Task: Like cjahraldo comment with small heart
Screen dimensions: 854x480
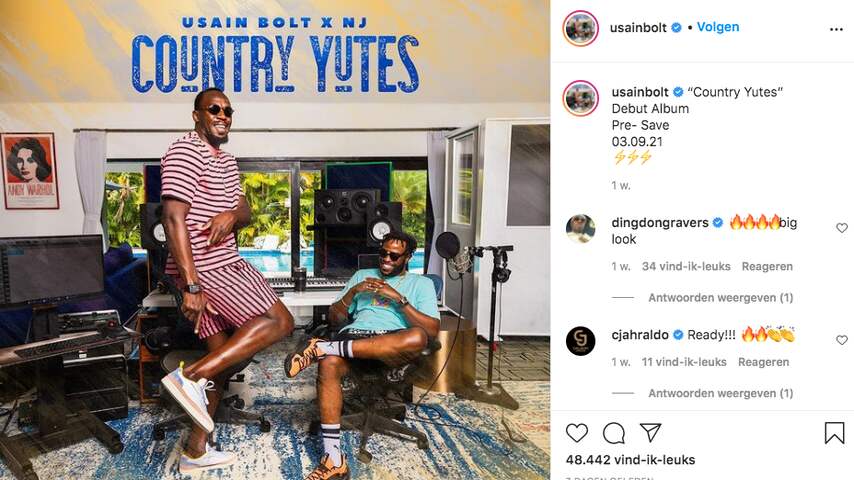Action: pos(841,340)
